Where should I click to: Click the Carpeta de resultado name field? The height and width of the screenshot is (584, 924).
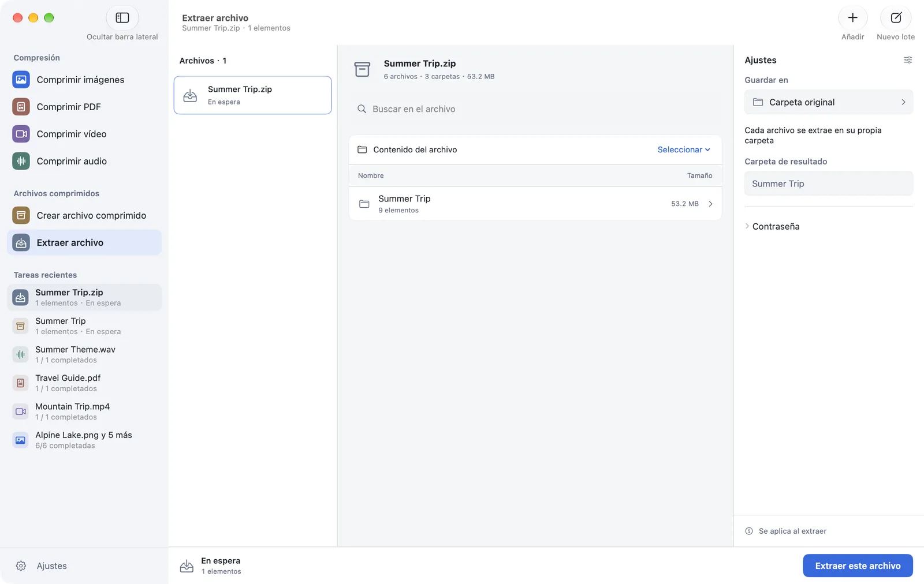click(x=829, y=184)
